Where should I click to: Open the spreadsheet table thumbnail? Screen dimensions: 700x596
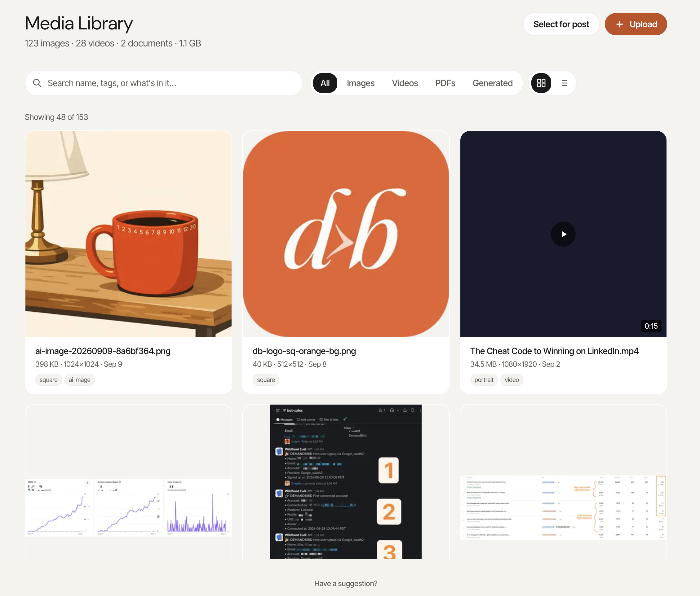pos(563,507)
